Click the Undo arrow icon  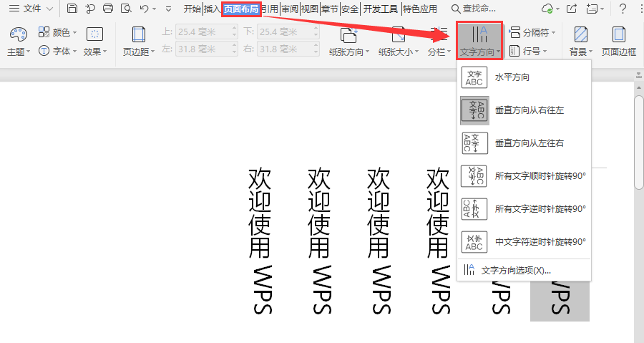click(144, 9)
